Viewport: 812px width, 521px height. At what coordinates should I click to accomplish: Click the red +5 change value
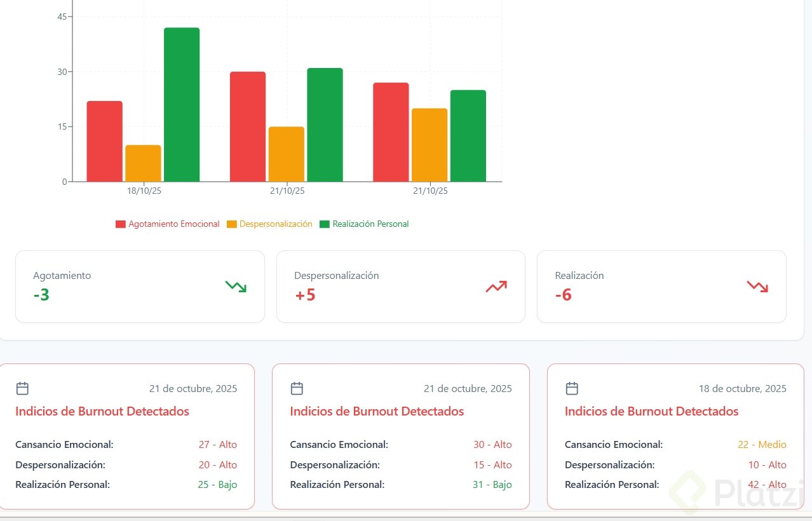pyautogui.click(x=305, y=295)
